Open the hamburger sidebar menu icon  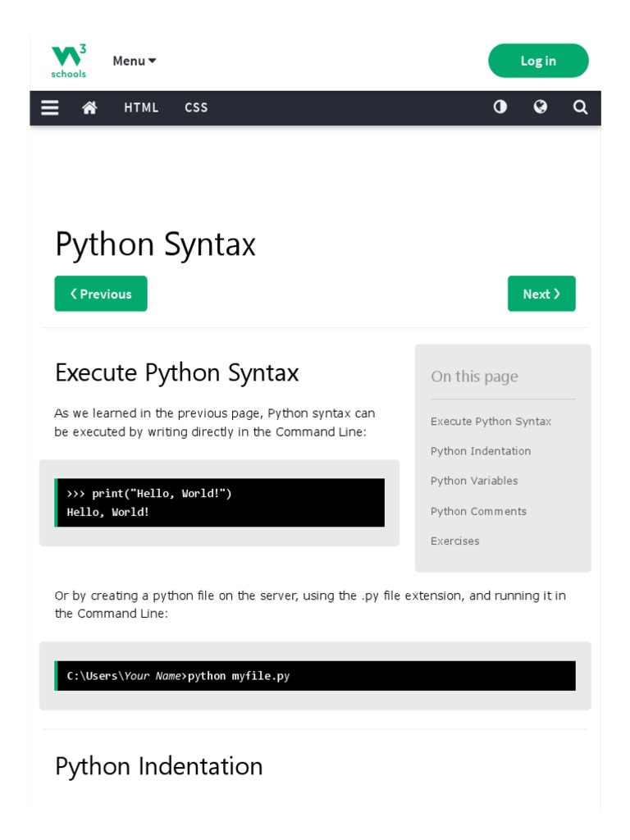(x=50, y=107)
